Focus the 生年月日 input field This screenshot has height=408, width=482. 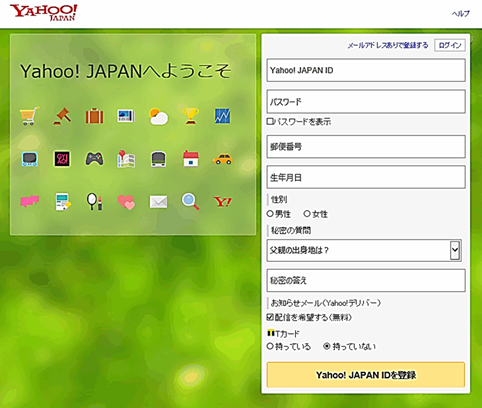(x=366, y=177)
